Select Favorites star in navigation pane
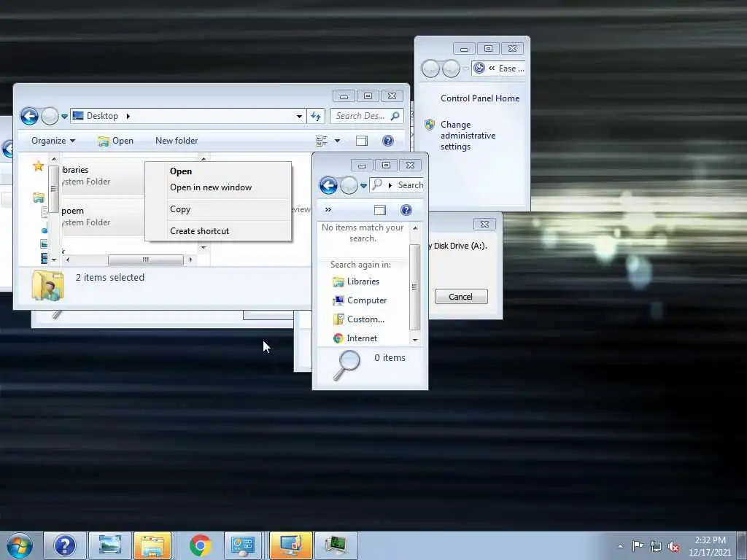 coord(38,166)
